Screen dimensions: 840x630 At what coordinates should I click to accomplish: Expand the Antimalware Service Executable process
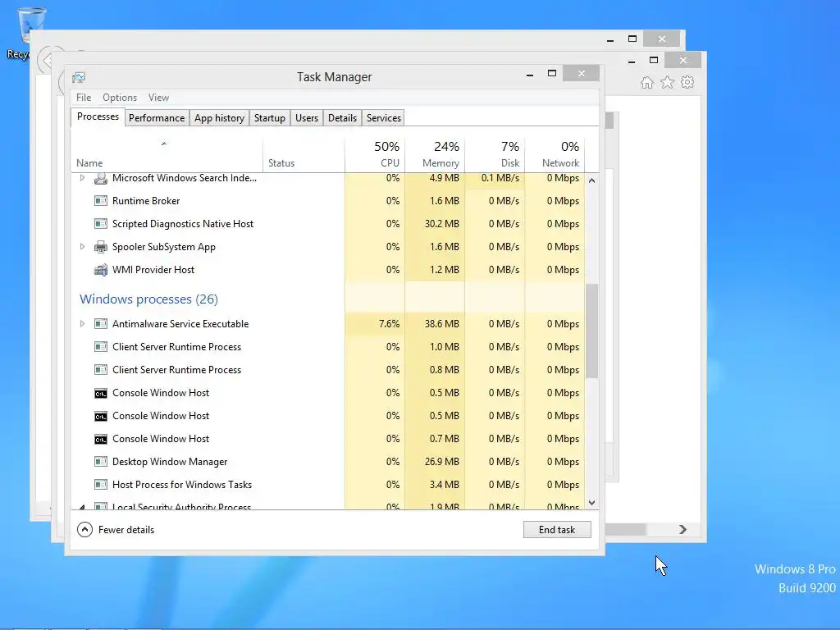point(82,324)
